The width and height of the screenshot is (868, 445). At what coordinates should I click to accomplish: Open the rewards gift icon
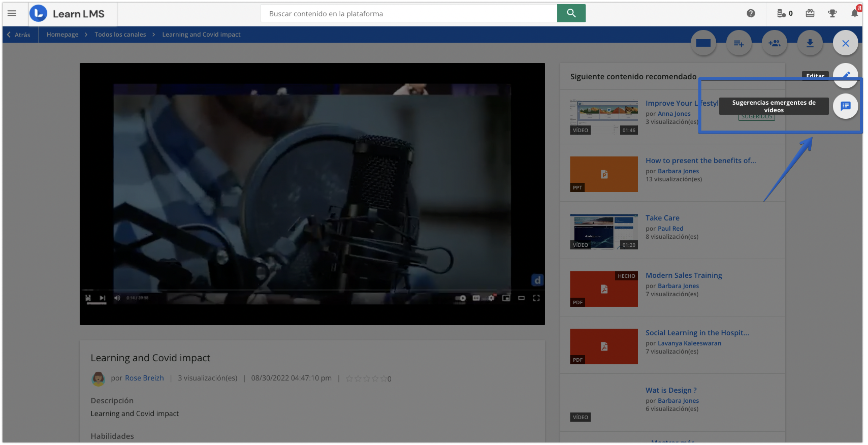pyautogui.click(x=810, y=13)
